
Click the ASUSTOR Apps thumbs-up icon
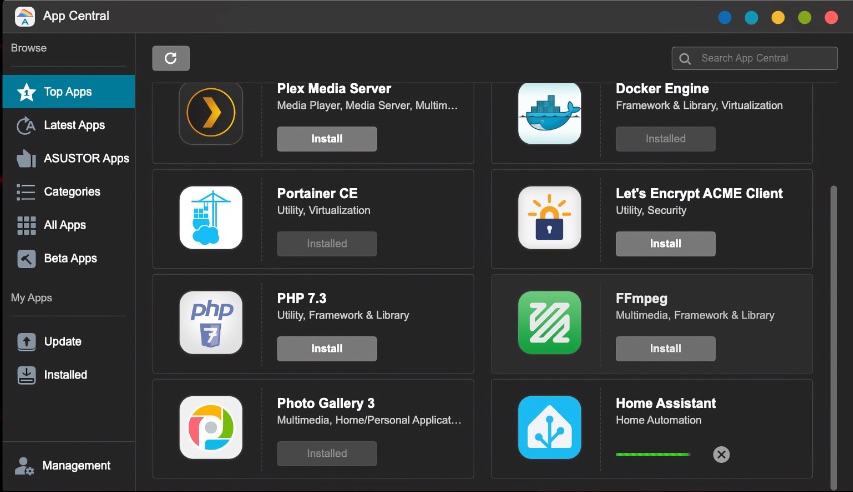click(26, 158)
